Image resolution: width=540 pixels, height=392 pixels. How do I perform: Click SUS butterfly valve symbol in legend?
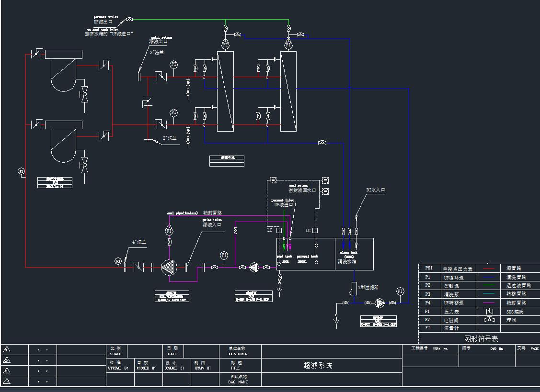[489, 312]
